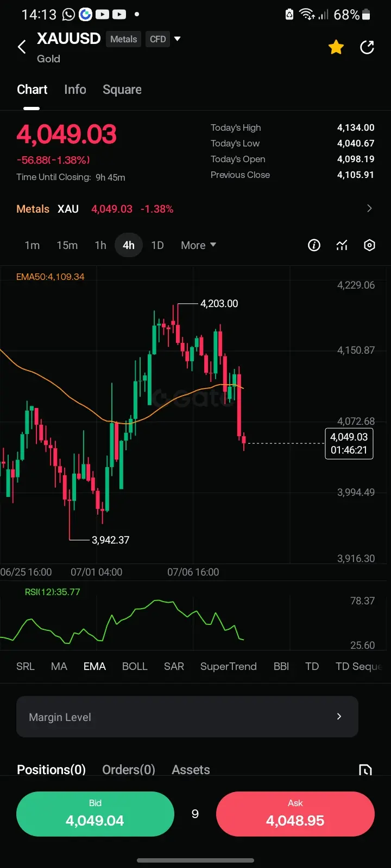Image resolution: width=391 pixels, height=868 pixels.
Task: Select the BOLL indicator
Action: [x=135, y=666]
